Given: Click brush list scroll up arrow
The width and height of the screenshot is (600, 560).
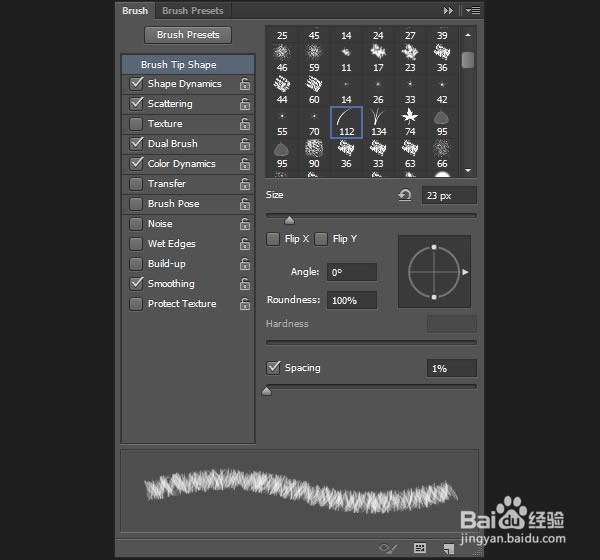Looking at the screenshot, I should tap(468, 35).
